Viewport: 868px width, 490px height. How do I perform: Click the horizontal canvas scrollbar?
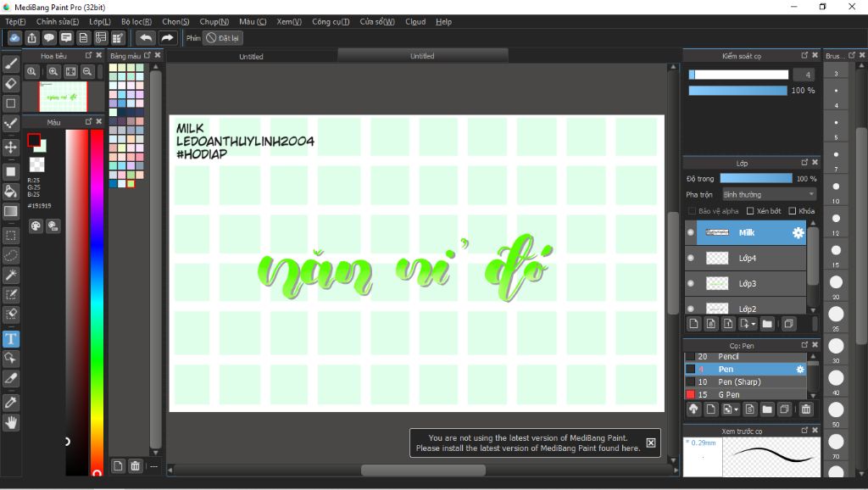tap(424, 470)
